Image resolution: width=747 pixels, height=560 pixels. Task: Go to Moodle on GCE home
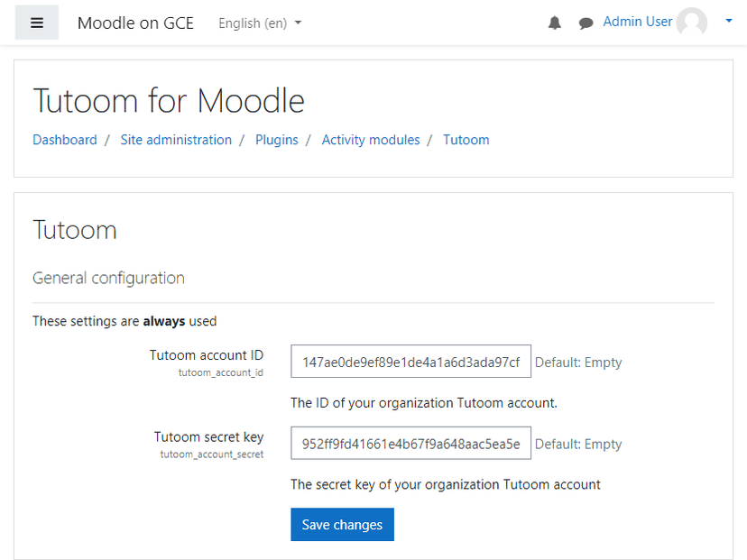point(135,23)
